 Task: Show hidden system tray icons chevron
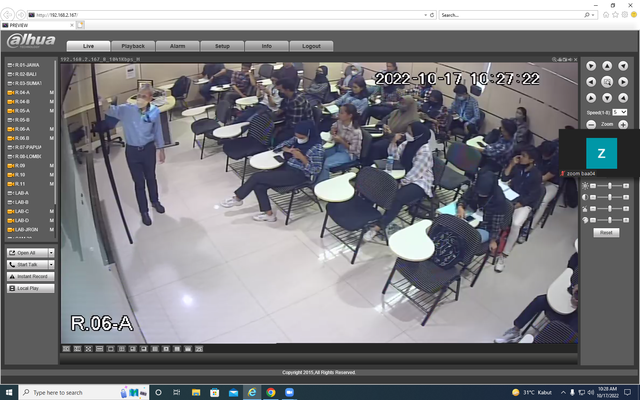tap(563, 393)
